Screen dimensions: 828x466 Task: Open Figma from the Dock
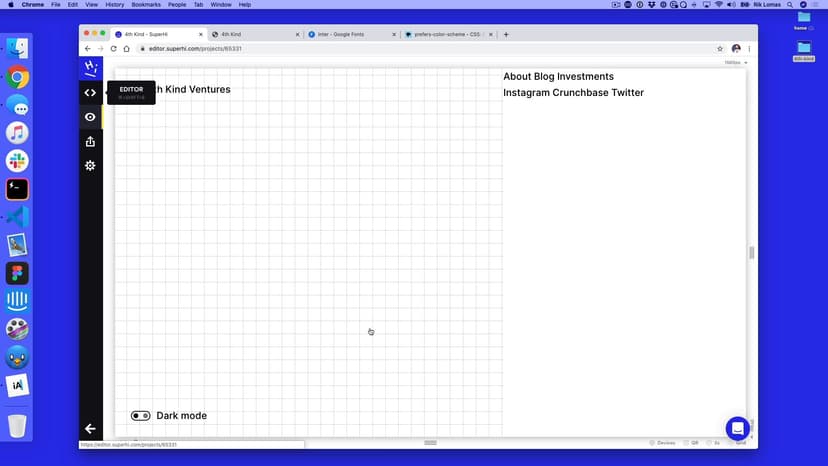point(17,273)
